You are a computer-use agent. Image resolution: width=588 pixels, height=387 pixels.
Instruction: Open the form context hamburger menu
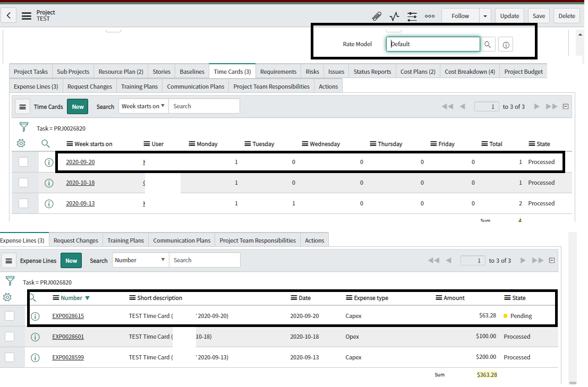(26, 16)
